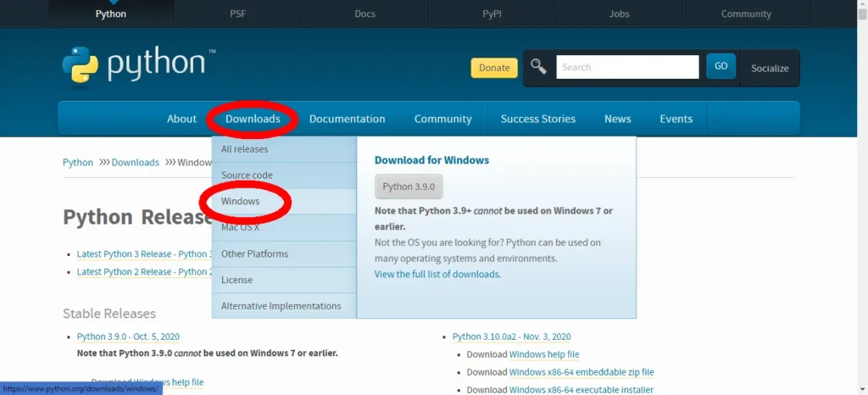Click the Download for Windows heading
This screenshot has width=868, height=395.
(431, 160)
